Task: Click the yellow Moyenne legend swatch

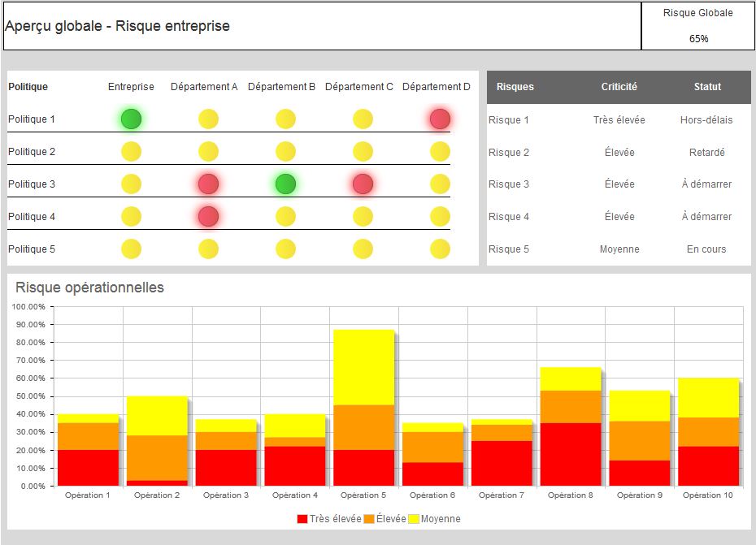Action: 414,519
